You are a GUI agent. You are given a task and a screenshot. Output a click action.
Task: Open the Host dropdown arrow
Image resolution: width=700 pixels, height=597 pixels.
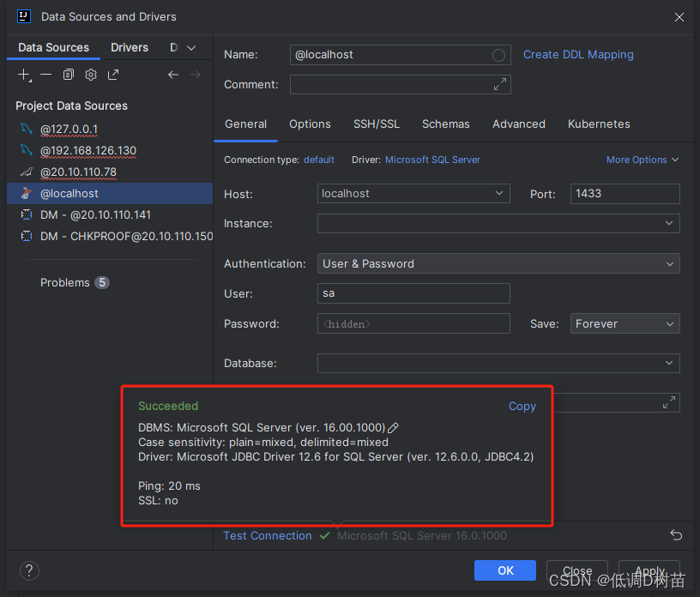click(x=498, y=193)
